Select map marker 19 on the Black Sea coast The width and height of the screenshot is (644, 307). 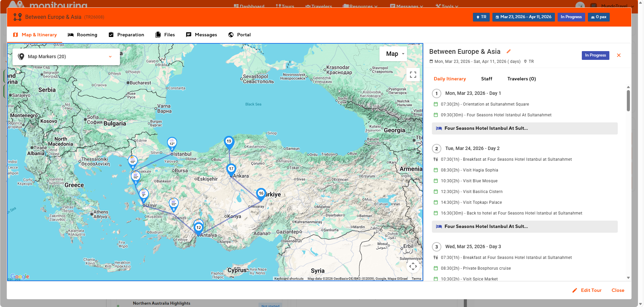click(229, 142)
